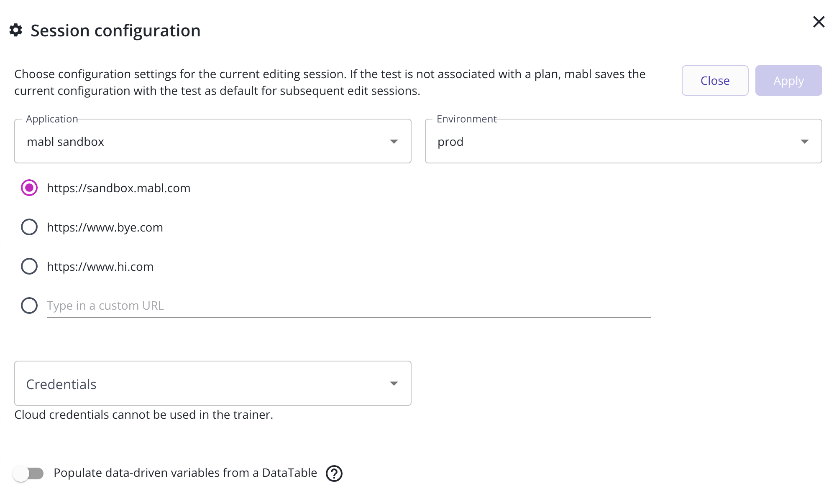Image resolution: width=834 pixels, height=504 pixels.
Task: Open the DataTable help question mark icon
Action: point(334,473)
